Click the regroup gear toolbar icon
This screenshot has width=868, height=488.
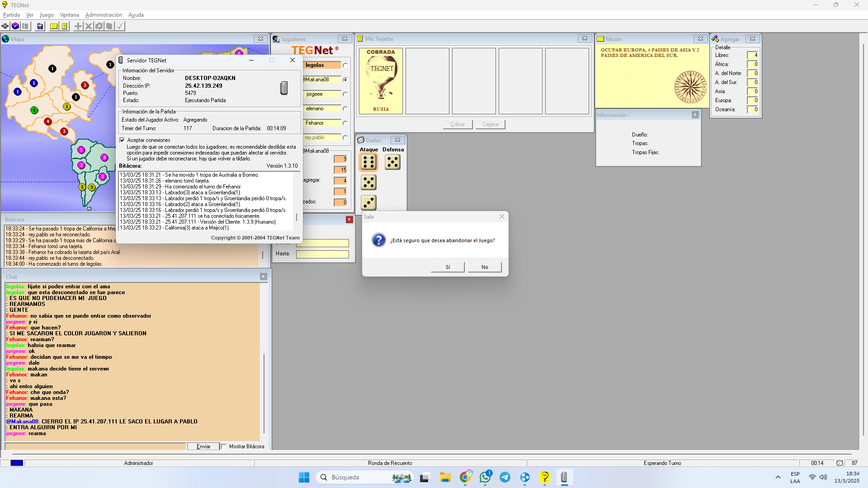coord(99,26)
